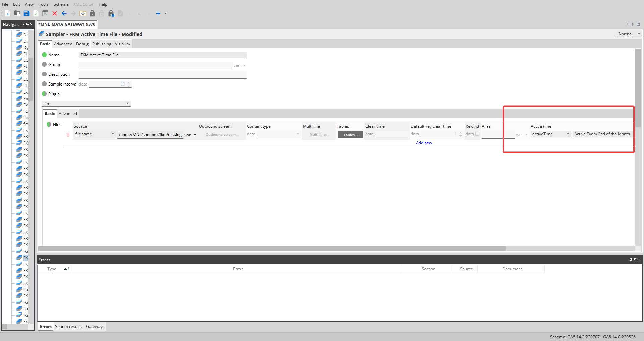Screen dimensions: 644x341
Task: Save the current gateway configuration
Action: coord(26,13)
